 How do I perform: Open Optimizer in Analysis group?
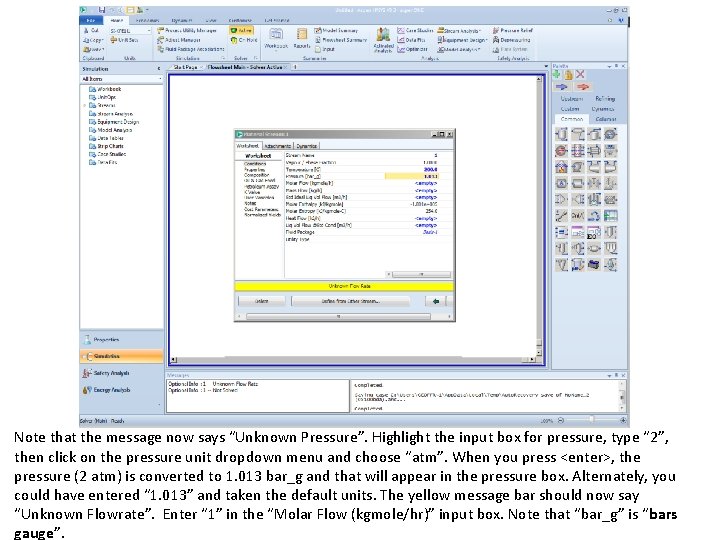[412, 49]
